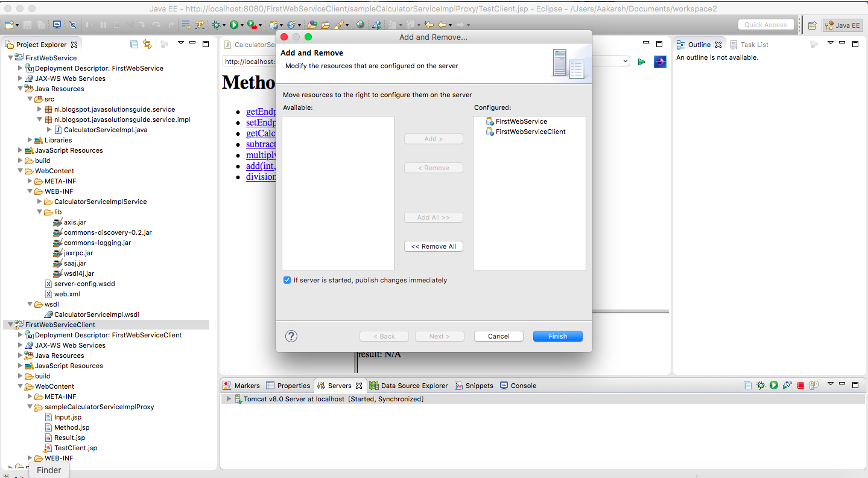Click the Java EE perspective button

click(843, 25)
